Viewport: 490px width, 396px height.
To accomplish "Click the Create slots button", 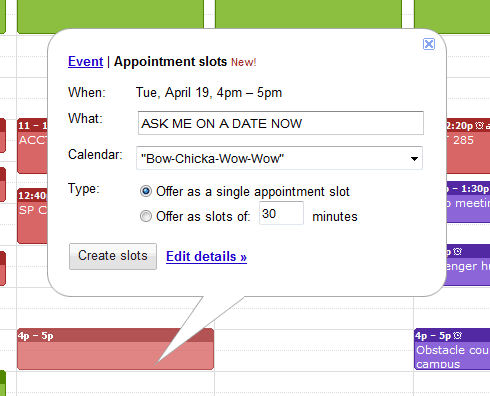I will coord(113,256).
